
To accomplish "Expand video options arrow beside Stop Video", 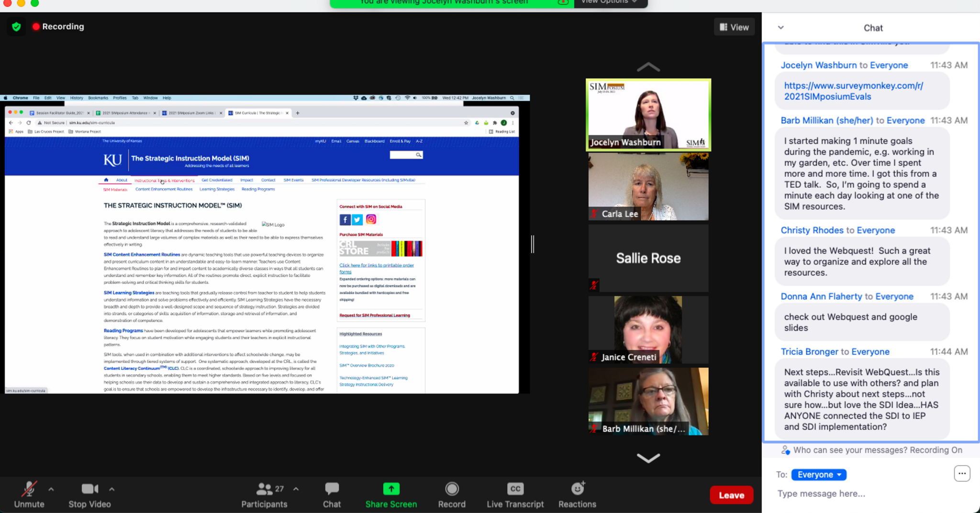I will pyautogui.click(x=111, y=489).
